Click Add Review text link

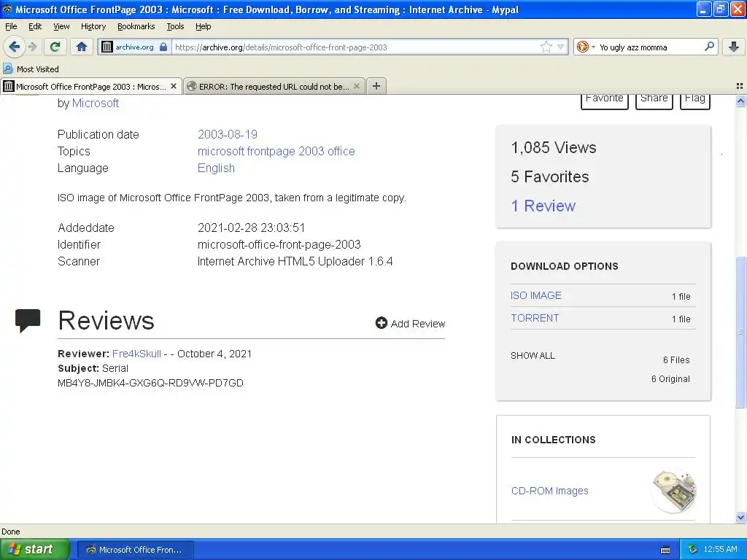[418, 324]
